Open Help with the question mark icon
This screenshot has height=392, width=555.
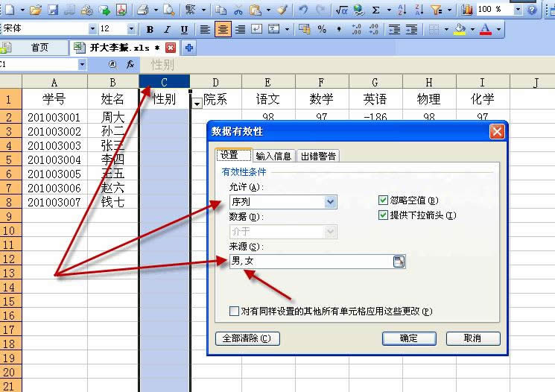tap(532, 10)
